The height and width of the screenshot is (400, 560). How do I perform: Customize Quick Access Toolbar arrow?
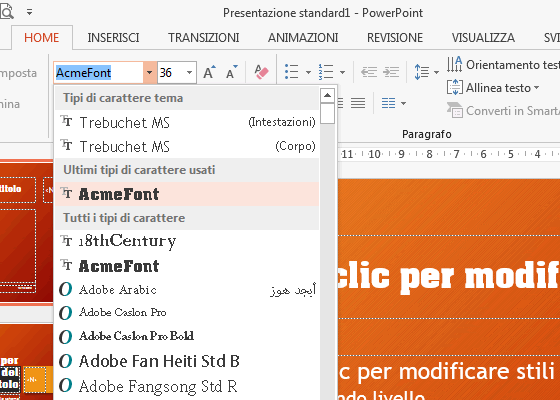[29, 12]
